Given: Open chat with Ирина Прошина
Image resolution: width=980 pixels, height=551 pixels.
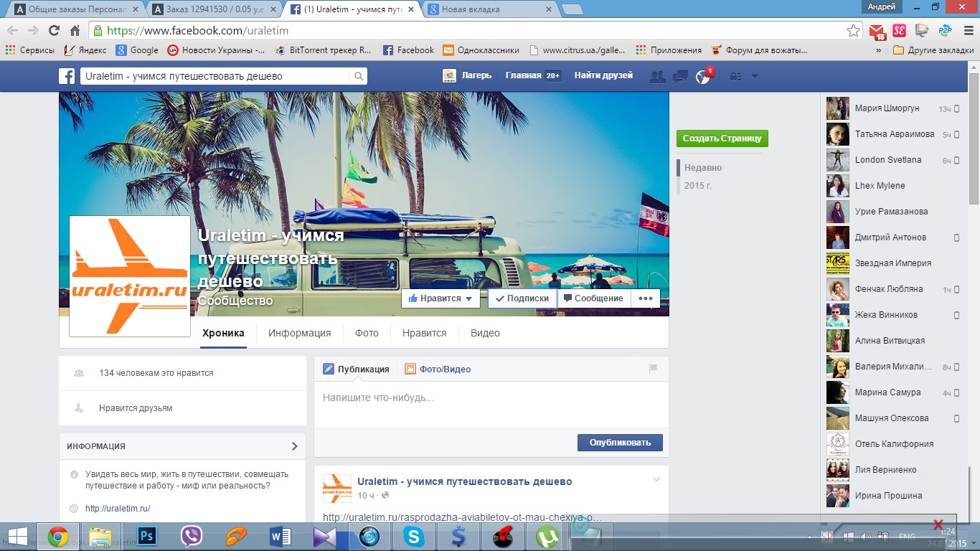Looking at the screenshot, I should coord(892,496).
